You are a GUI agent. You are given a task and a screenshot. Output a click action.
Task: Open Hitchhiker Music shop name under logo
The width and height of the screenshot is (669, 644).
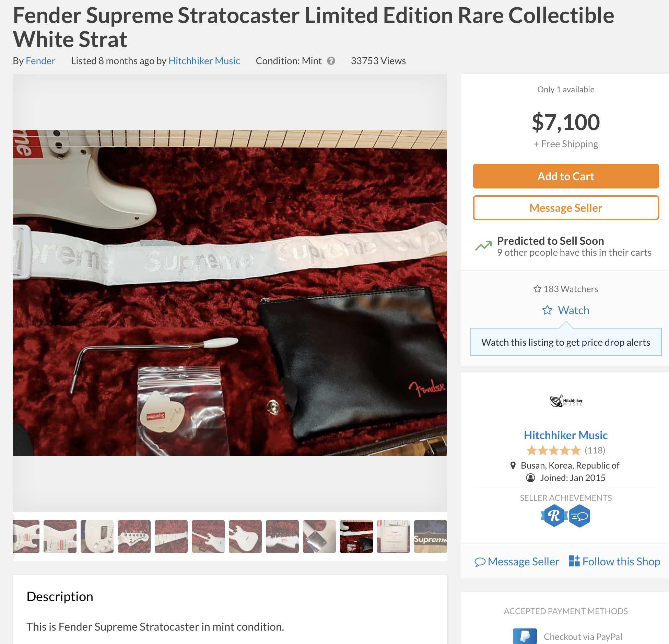tap(566, 435)
